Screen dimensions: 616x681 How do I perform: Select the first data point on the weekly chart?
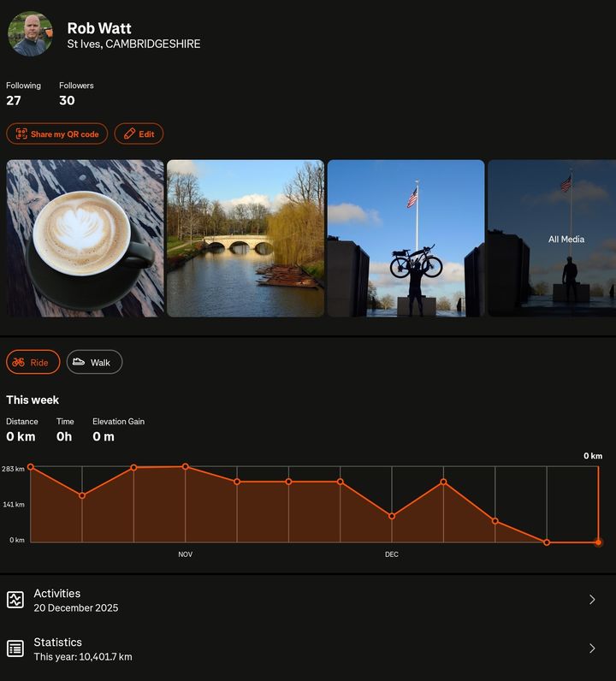(31, 467)
